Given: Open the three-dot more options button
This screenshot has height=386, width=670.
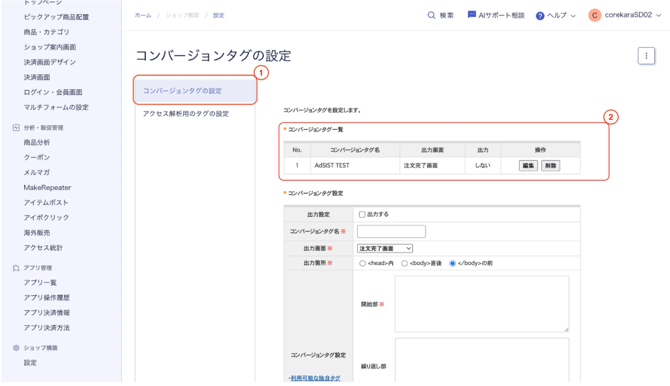Looking at the screenshot, I should coord(646,56).
